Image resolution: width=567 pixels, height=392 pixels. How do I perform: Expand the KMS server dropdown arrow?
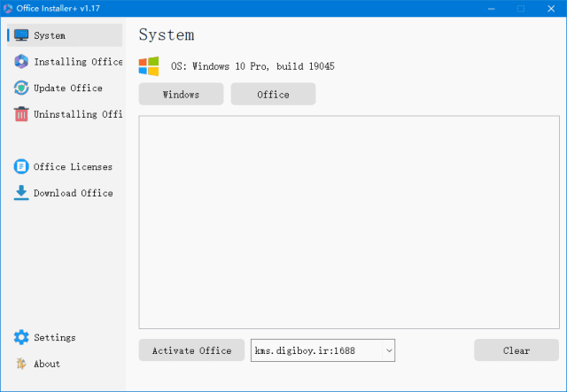[387, 350]
